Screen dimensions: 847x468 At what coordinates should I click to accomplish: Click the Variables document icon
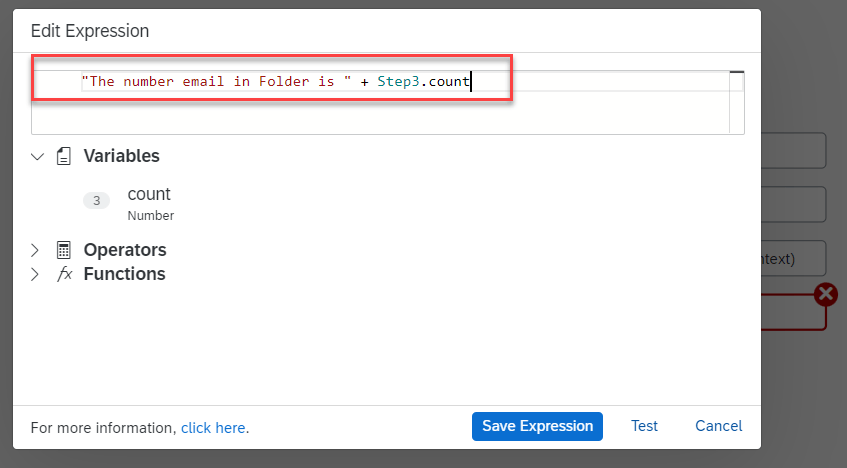tap(64, 156)
